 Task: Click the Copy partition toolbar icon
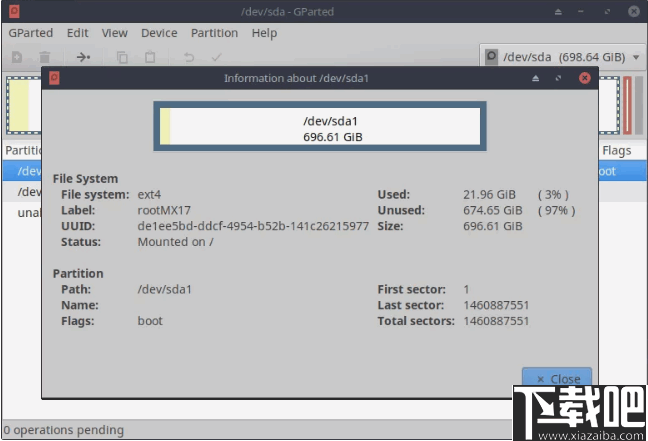pyautogui.click(x=122, y=57)
